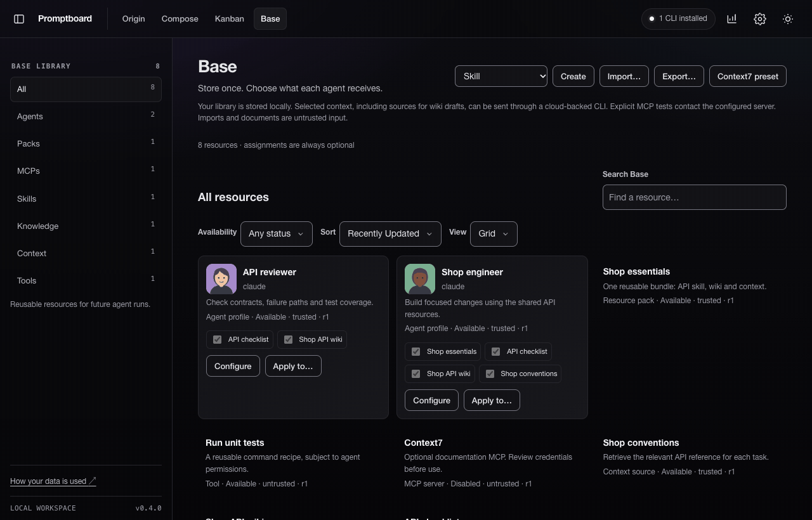Open the Shop essentials resource pack
The height and width of the screenshot is (520, 812).
pos(636,271)
